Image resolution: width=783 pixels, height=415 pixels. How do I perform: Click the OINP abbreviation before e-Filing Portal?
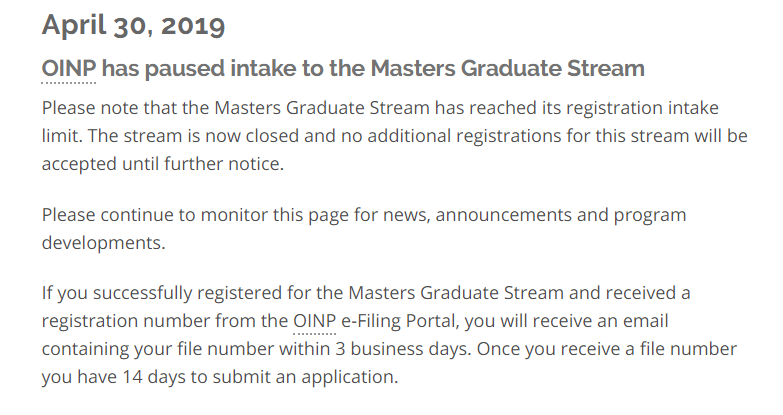point(315,321)
